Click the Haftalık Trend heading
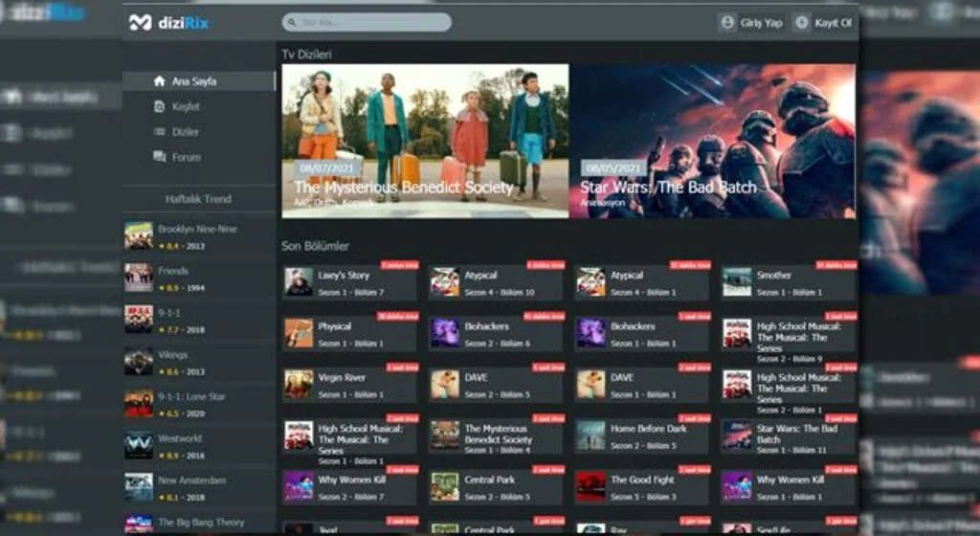 (x=198, y=199)
